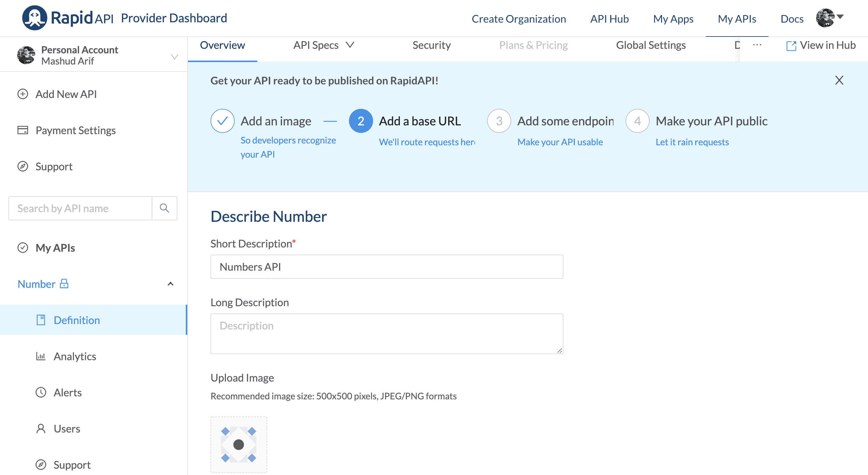The height and width of the screenshot is (475, 868).
Task: Select Add New API
Action: [66, 94]
